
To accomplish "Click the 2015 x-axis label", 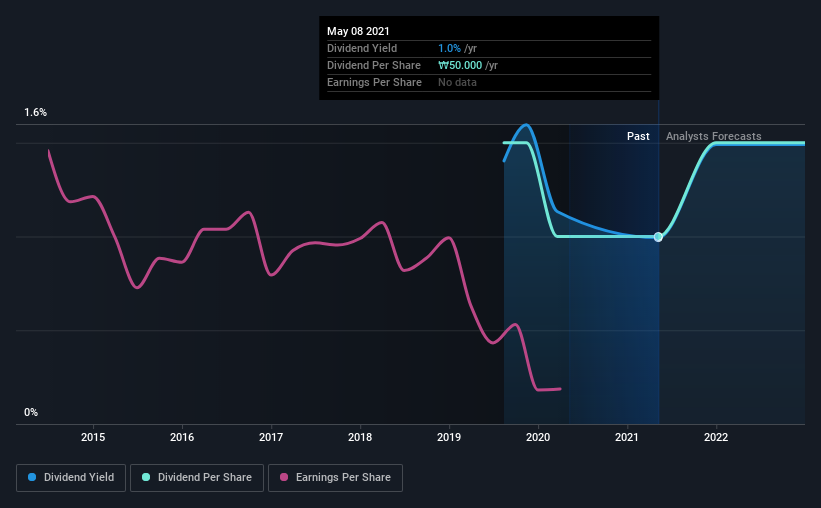I will (x=93, y=437).
